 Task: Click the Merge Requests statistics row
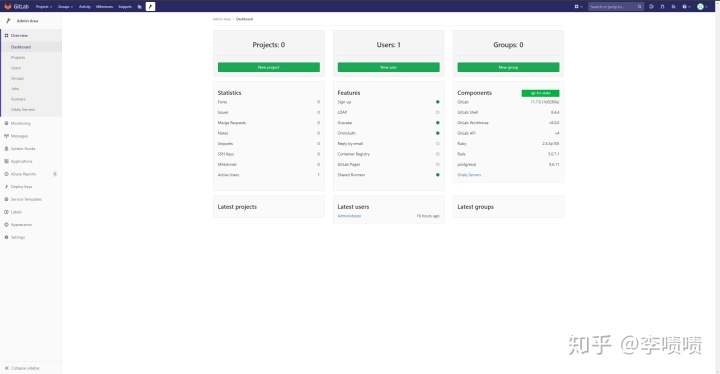tap(269, 123)
